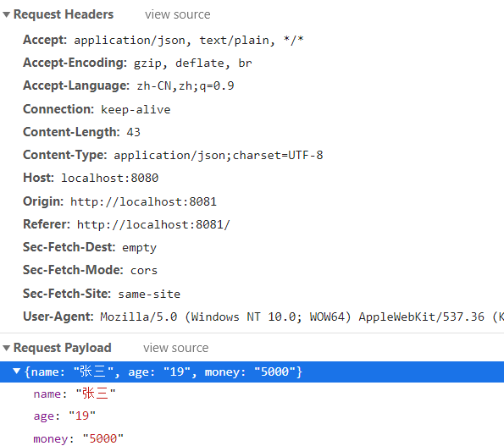The image size is (504, 446).
Task: Select the Sec-Fetch-Mode cors row
Action: [x=90, y=270]
